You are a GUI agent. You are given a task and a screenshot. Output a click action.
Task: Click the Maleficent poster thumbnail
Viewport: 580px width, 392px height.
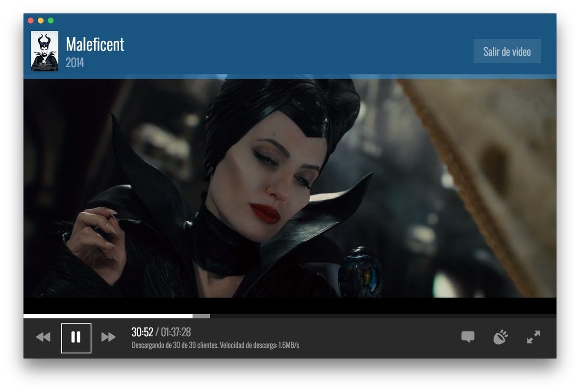point(45,51)
